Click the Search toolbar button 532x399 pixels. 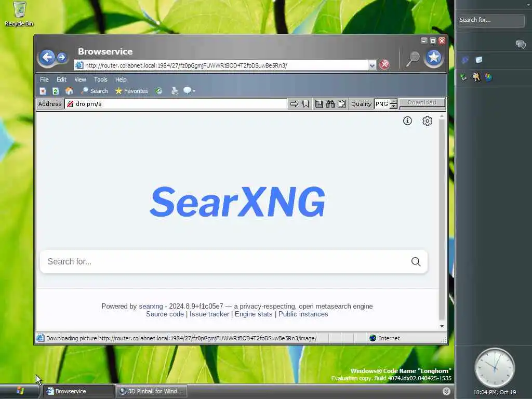[x=95, y=91]
